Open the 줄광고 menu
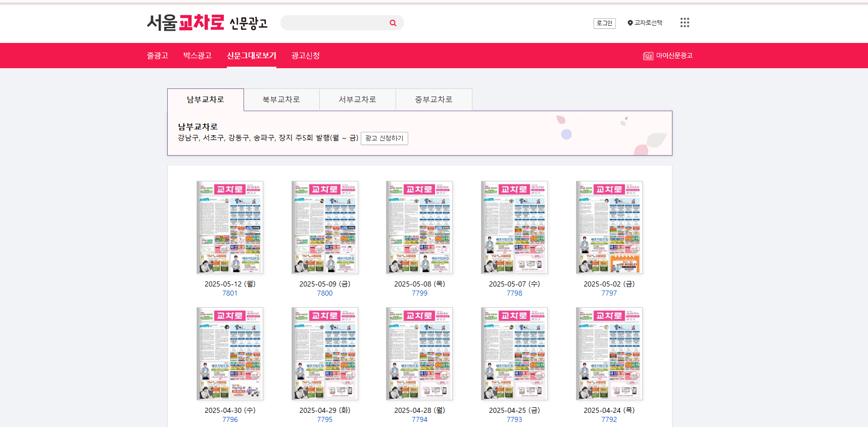The height and width of the screenshot is (427, 868). (x=158, y=56)
